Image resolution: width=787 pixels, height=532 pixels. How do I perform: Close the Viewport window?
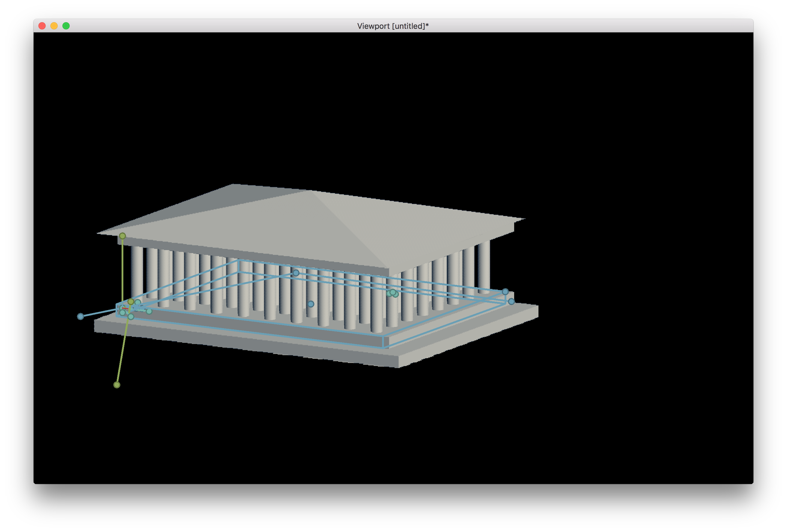pyautogui.click(x=42, y=26)
